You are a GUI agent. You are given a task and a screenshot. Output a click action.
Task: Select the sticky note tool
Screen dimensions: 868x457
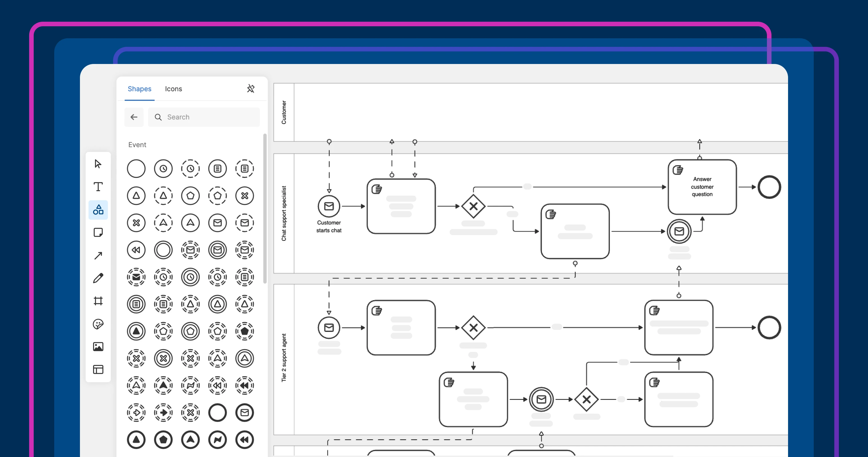pos(98,232)
